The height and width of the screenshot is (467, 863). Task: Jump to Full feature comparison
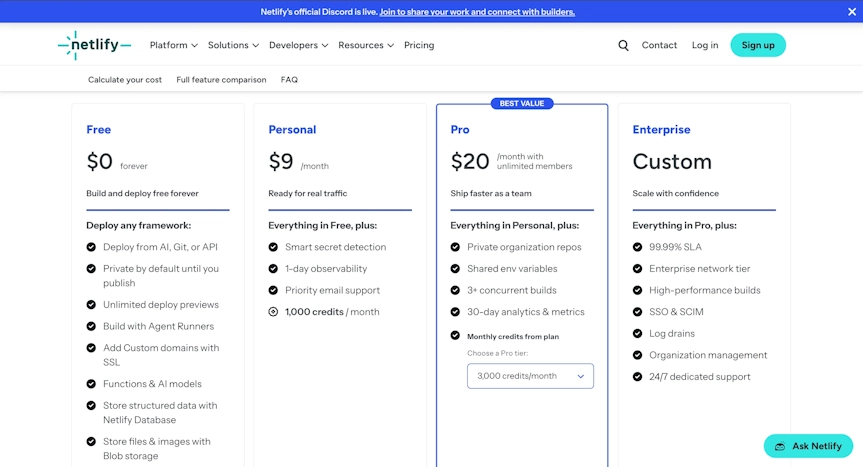[221, 80]
